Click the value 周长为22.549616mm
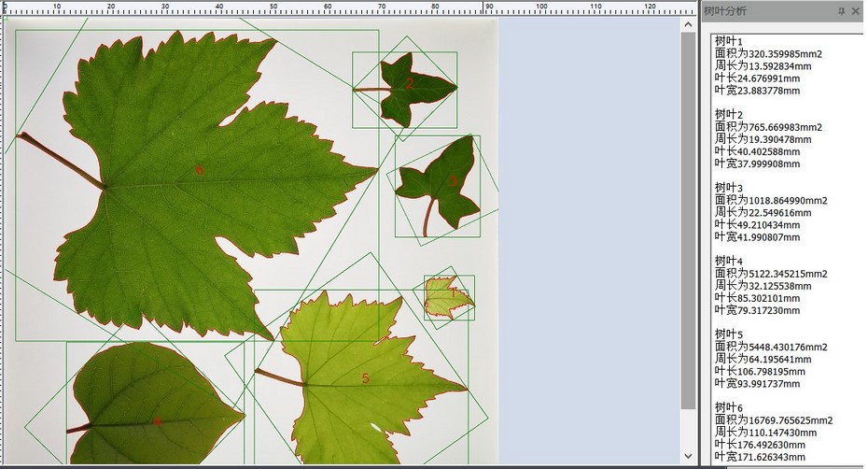Image resolution: width=868 pixels, height=469 pixels. pyautogui.click(x=763, y=212)
